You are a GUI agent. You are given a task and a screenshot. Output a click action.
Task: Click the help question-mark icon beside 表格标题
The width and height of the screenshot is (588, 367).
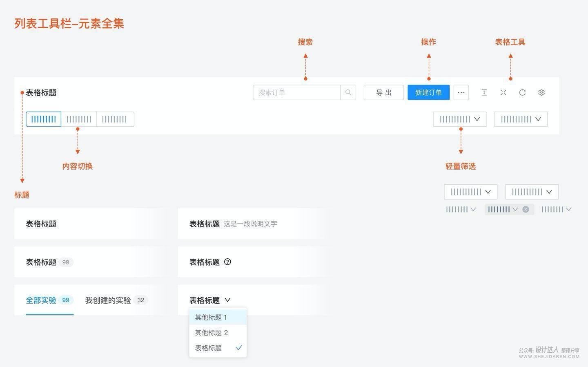[x=228, y=262]
